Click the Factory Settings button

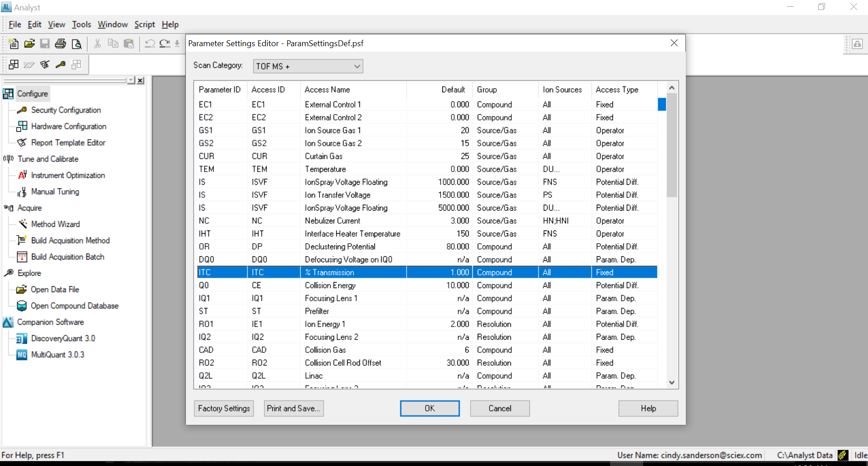[x=223, y=408]
